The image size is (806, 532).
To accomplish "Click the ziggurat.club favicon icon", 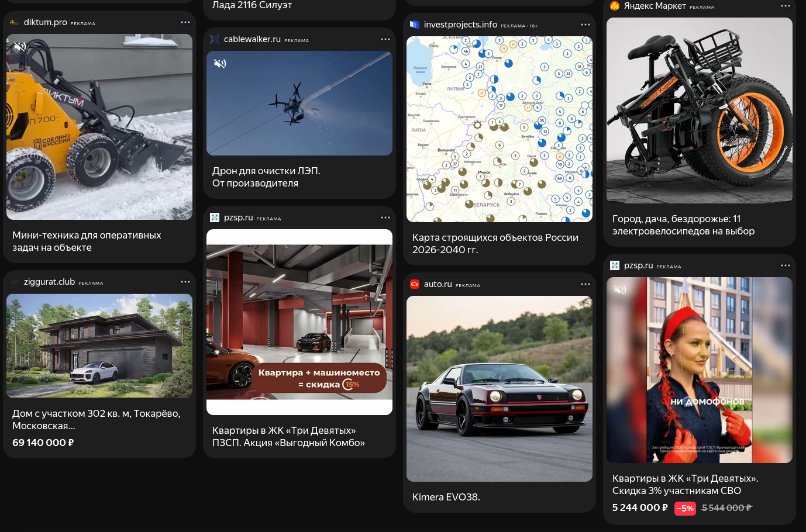I will (15, 282).
